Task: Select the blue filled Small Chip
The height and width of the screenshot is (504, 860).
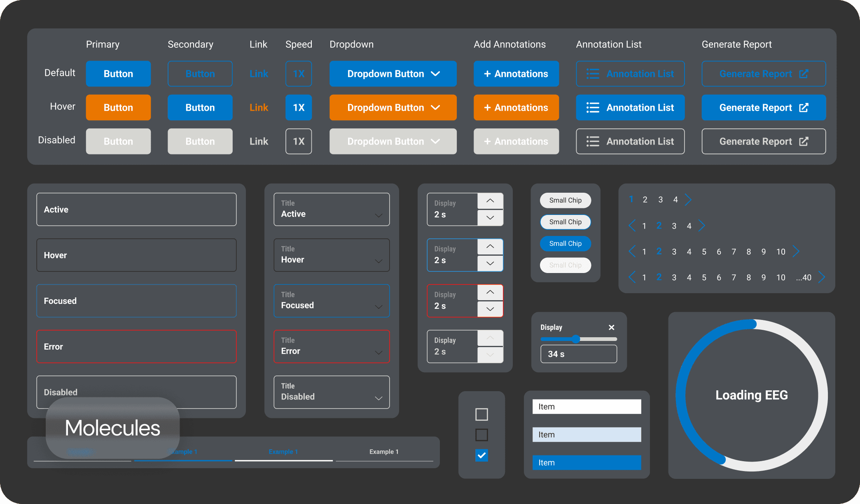Action: click(x=565, y=243)
